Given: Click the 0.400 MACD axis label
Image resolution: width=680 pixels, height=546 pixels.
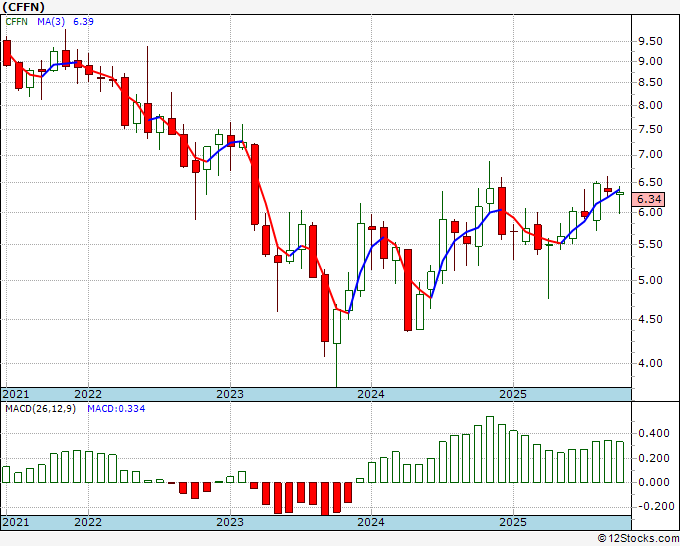Looking at the screenshot, I should click(x=654, y=433).
